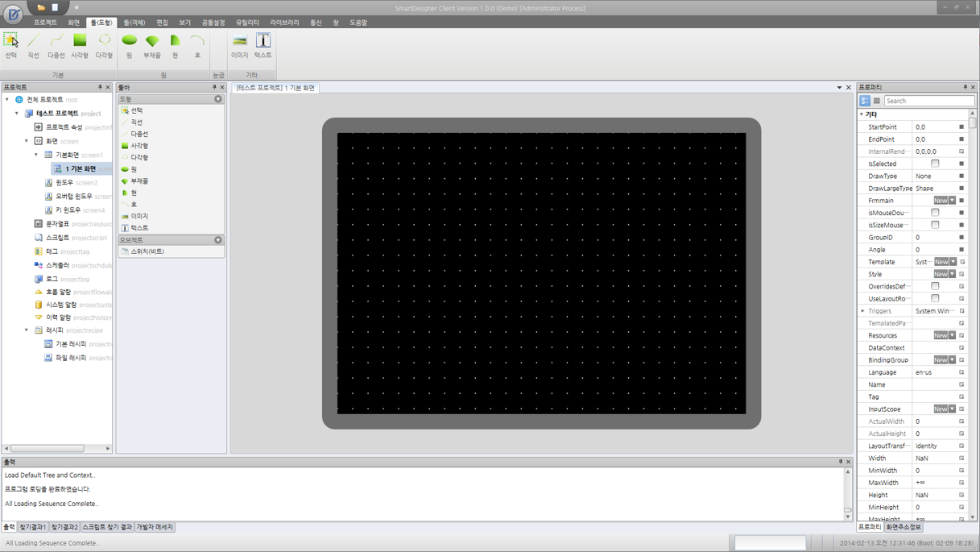The height and width of the screenshot is (552, 980).
Task: Switch to 스크립트 찾기 결과 tab
Action: (107, 527)
